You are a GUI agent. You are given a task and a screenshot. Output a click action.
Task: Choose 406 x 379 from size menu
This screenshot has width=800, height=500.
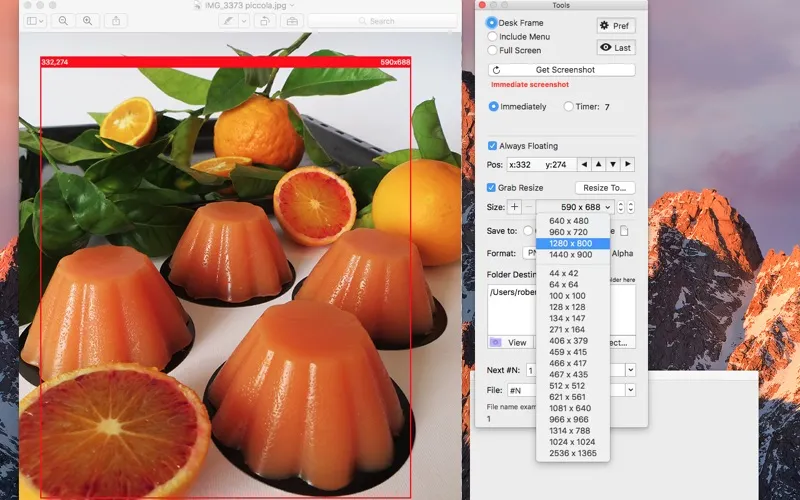(573, 340)
